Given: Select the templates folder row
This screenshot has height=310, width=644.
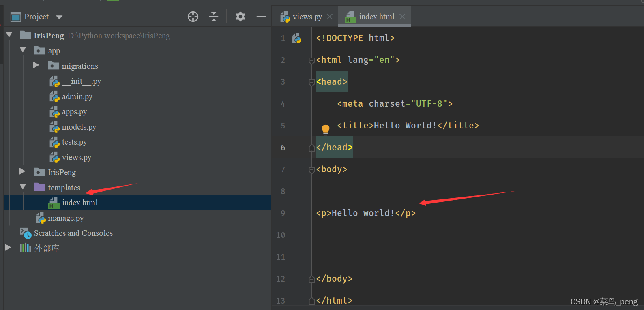Looking at the screenshot, I should pyautogui.click(x=137, y=188).
